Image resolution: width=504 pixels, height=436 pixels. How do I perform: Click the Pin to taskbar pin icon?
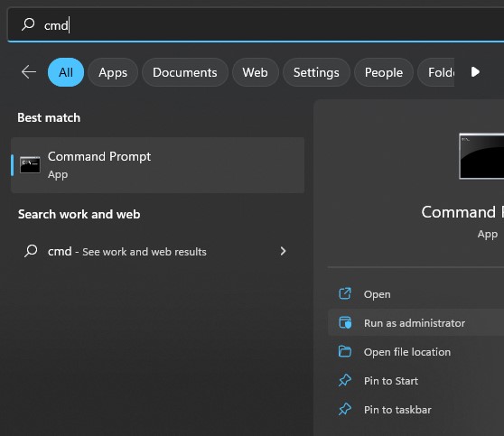pos(345,409)
